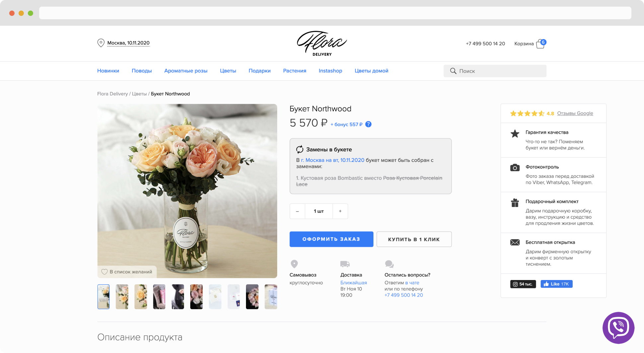Open the Подарки menu item

(260, 71)
